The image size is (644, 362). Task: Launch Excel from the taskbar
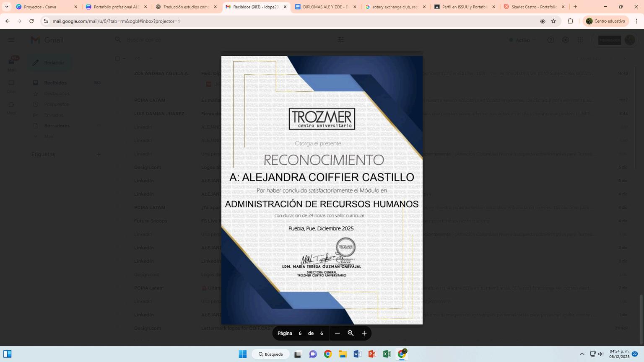pyautogui.click(x=387, y=354)
